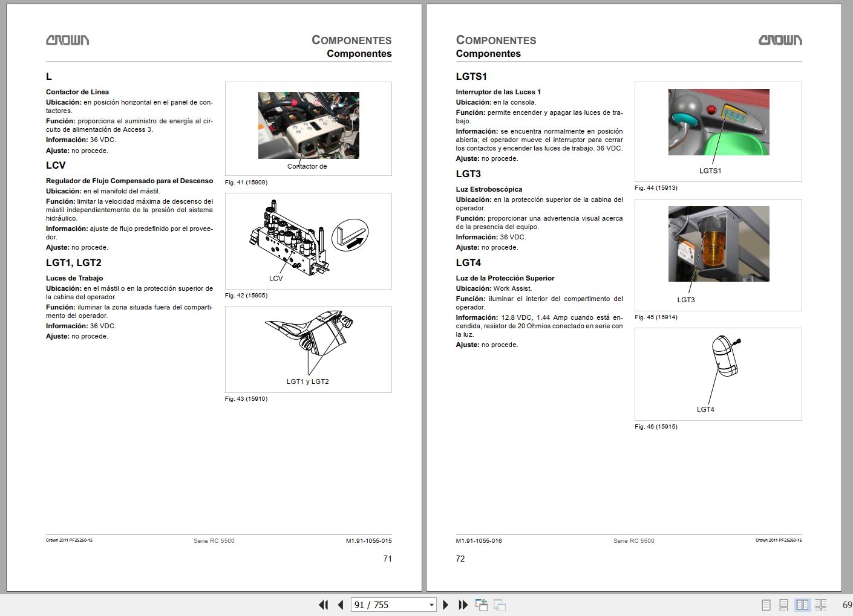Click the zoom level indicator showing 69

(x=846, y=605)
